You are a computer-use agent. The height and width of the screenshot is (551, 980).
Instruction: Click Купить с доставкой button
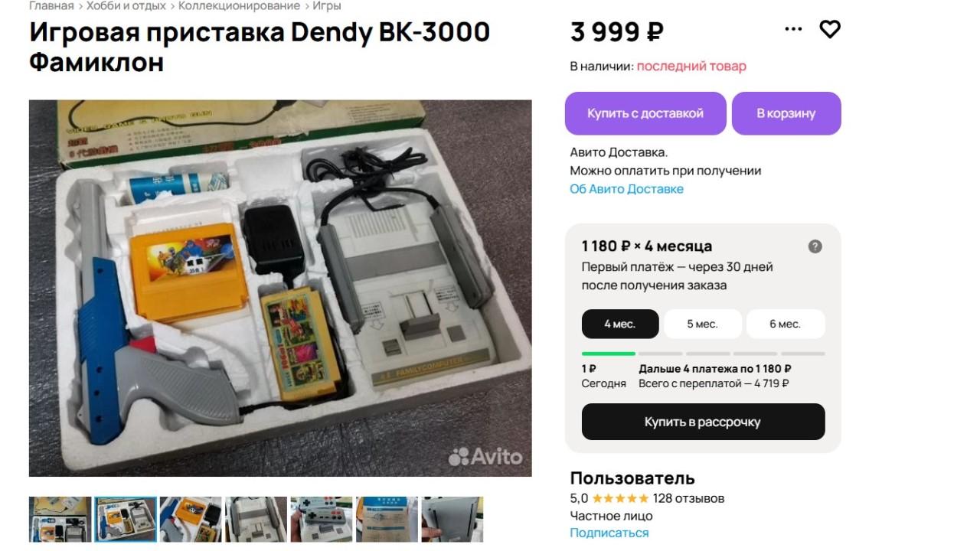pyautogui.click(x=645, y=113)
